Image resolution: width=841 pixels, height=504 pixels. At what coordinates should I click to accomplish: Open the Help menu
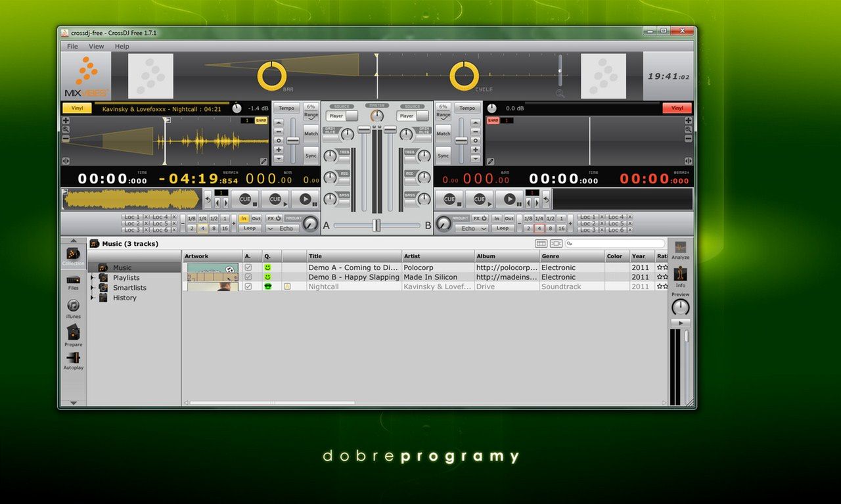coord(122,47)
